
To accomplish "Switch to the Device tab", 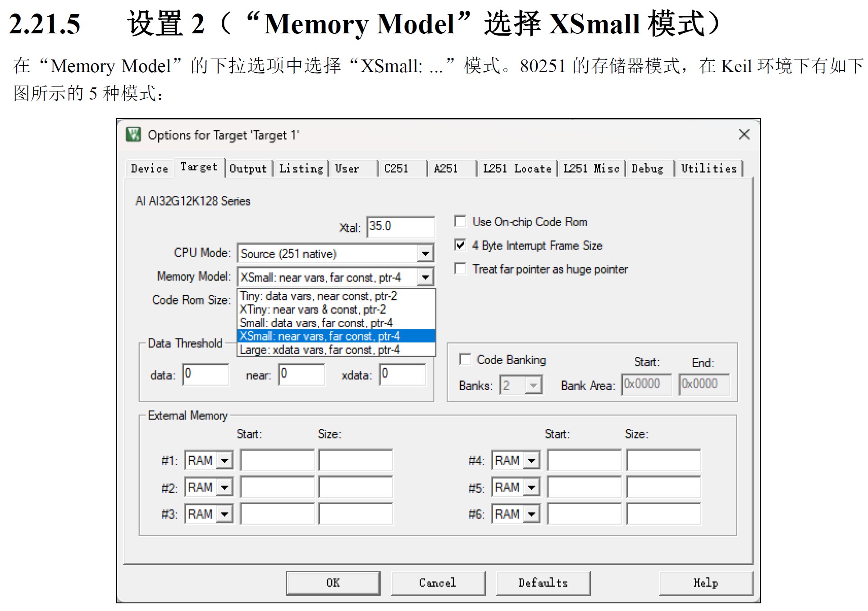I will (149, 169).
